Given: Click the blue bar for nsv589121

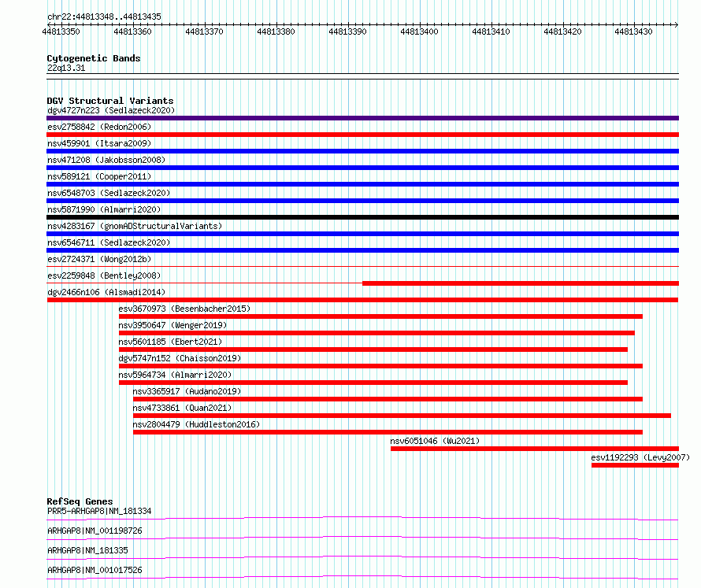Looking at the screenshot, I should [x=362, y=184].
